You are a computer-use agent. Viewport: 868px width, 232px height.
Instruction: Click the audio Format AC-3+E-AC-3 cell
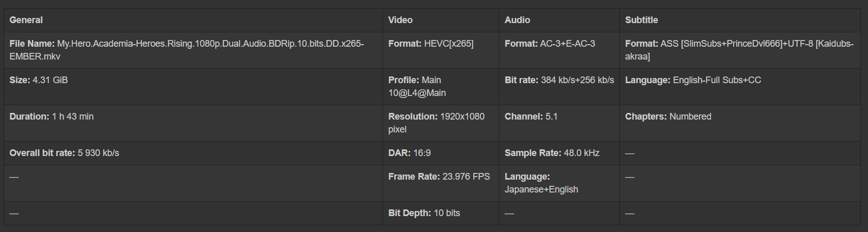[550, 44]
